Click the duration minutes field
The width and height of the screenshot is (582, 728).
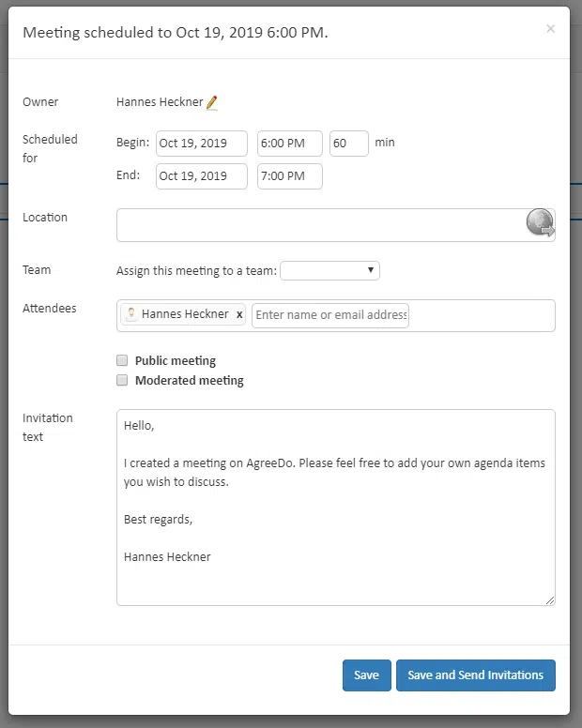pos(349,144)
